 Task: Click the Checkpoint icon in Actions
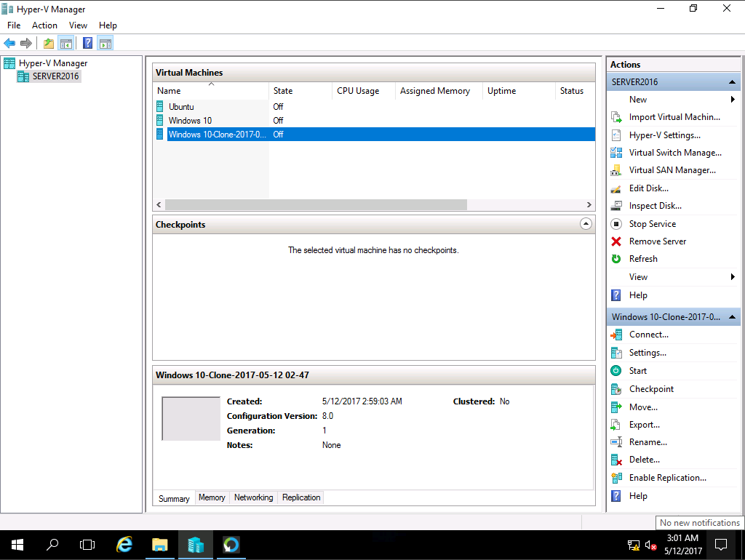[x=616, y=389]
